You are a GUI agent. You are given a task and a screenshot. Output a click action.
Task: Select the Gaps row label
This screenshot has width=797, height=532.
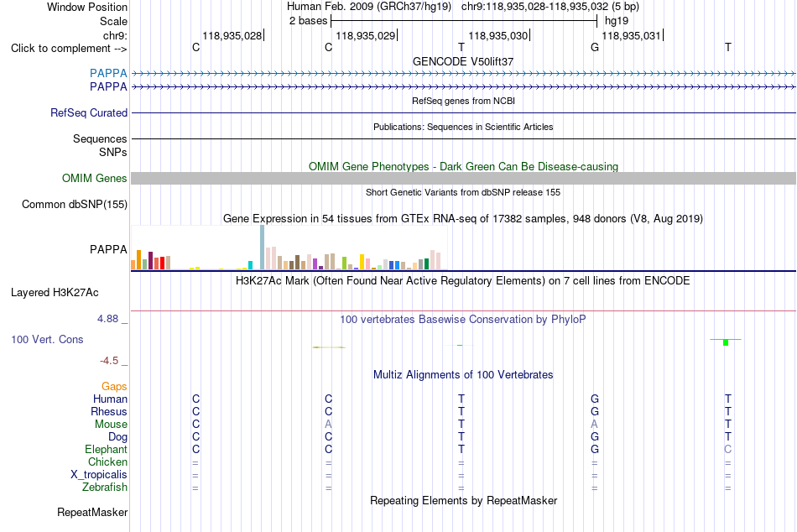coord(114,387)
